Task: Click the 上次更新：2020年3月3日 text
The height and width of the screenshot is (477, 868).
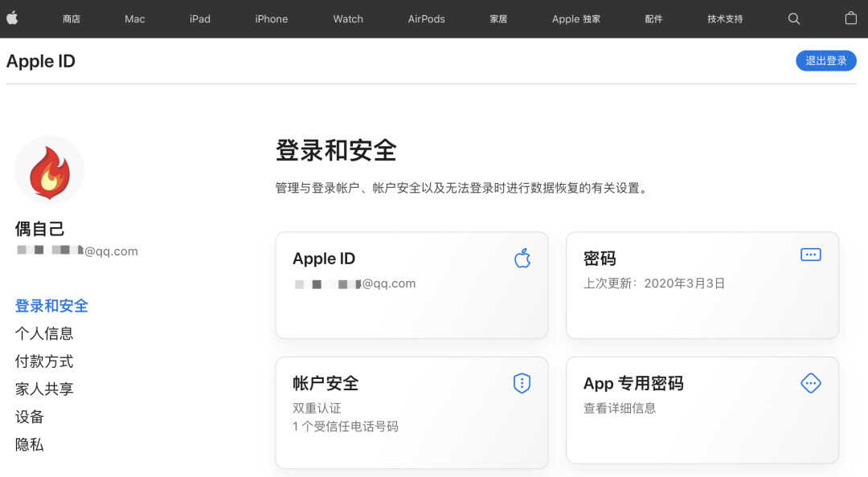Action: pos(654,283)
